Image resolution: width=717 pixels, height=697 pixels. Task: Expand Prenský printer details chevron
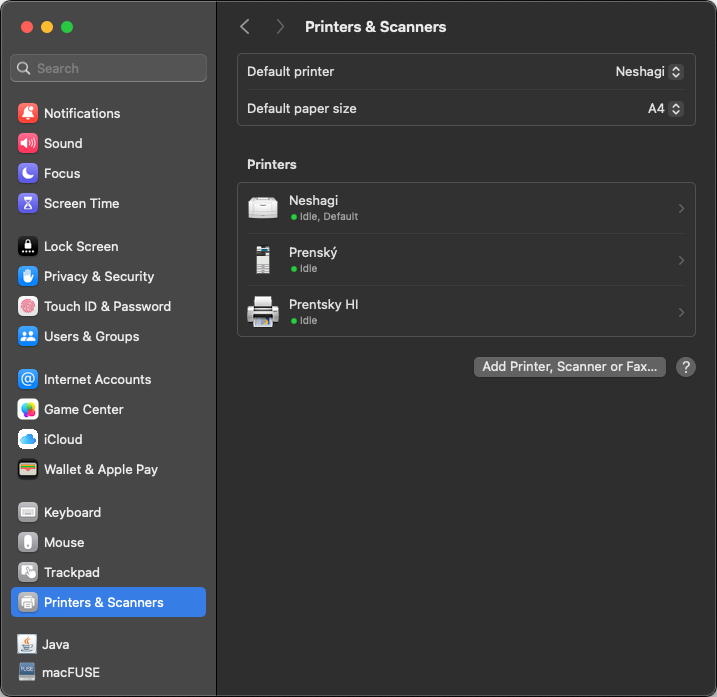click(681, 260)
